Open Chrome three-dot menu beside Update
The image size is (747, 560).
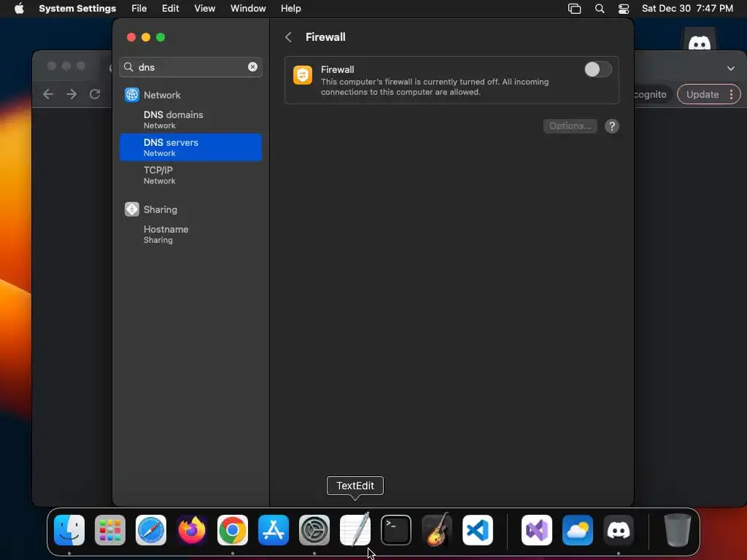[731, 94]
